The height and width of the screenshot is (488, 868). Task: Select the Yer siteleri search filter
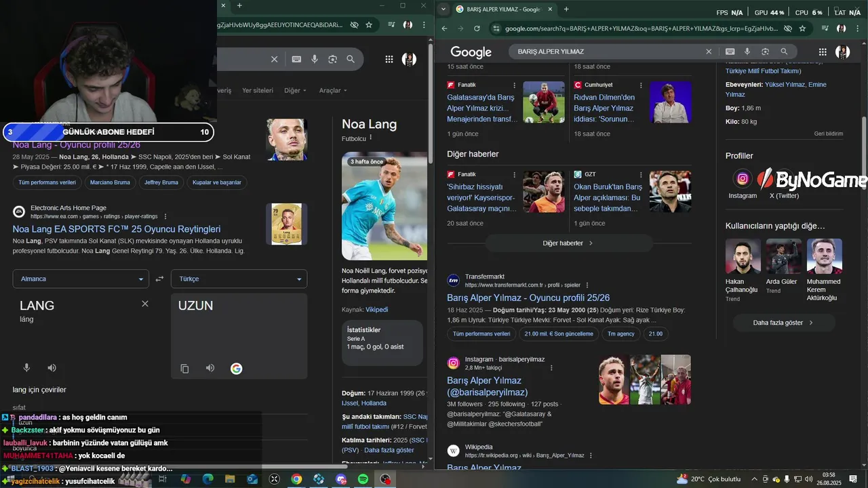pos(258,90)
